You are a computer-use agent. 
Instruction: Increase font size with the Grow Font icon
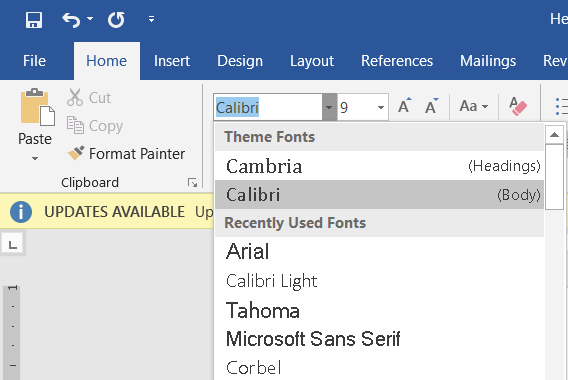(x=405, y=106)
